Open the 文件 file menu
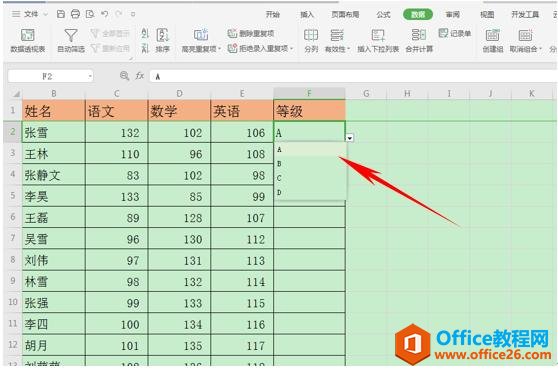Viewport: 558px width, 372px height. point(31,14)
